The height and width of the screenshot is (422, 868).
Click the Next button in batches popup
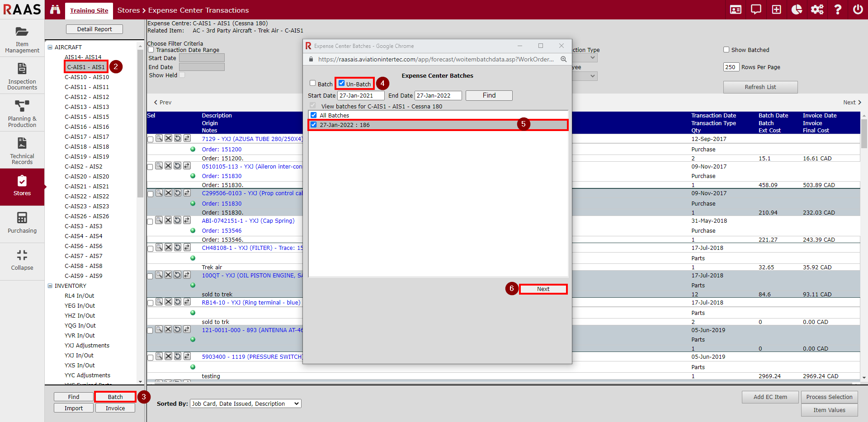point(543,289)
